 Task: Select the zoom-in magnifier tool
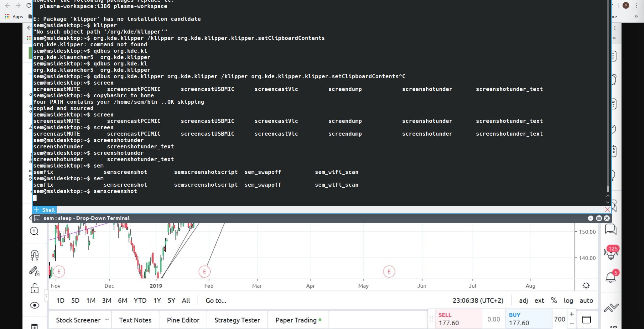[x=34, y=231]
